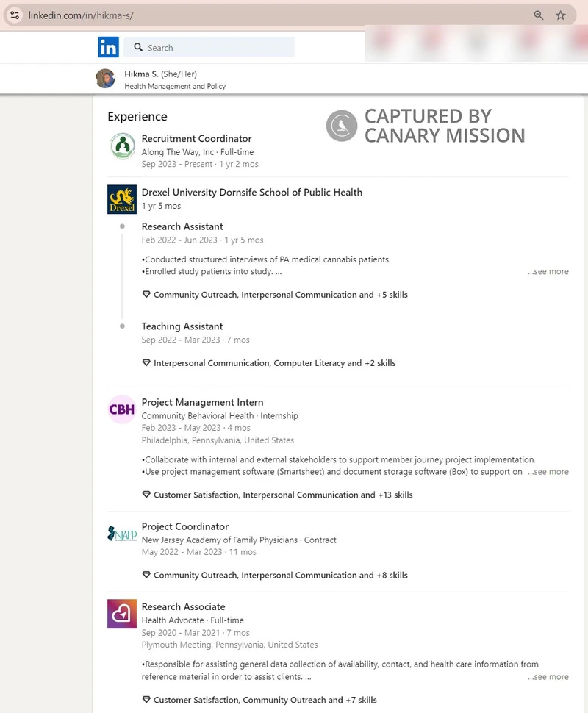Open Hikma's profile photo thumbnail
The height and width of the screenshot is (713, 588).
tap(105, 79)
